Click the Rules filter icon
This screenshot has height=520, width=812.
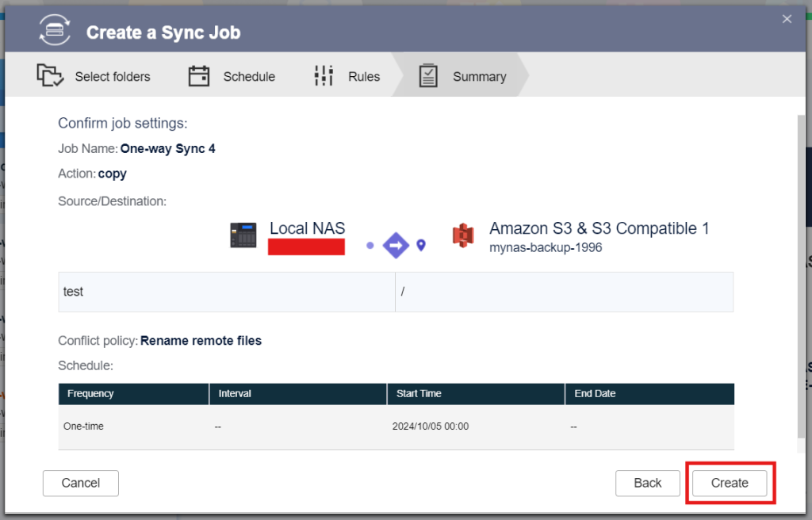324,75
